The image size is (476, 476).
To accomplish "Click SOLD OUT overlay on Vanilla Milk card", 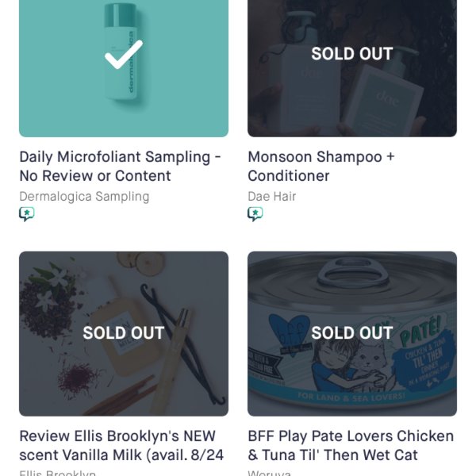I will (x=124, y=332).
